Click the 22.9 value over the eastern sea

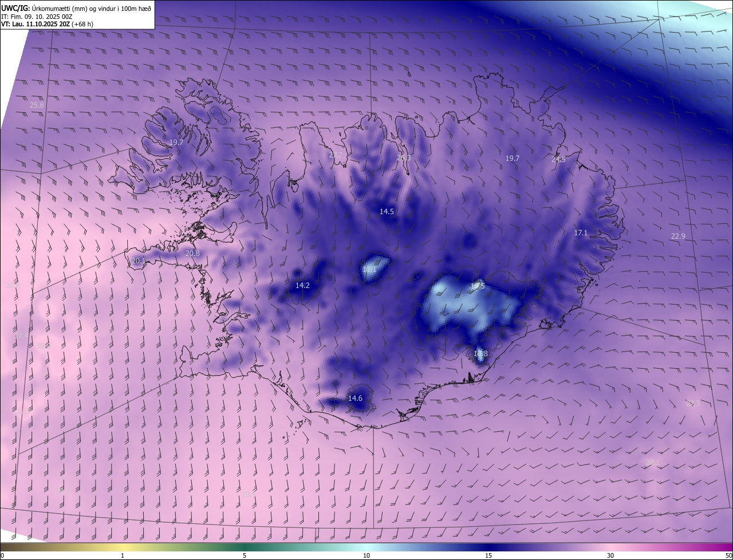pyautogui.click(x=678, y=236)
